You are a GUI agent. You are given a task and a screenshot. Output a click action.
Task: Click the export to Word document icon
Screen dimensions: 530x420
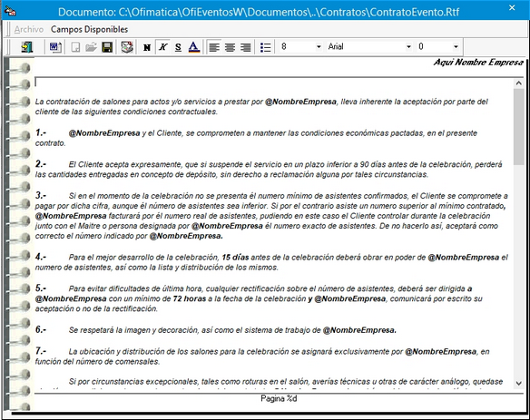click(x=55, y=47)
